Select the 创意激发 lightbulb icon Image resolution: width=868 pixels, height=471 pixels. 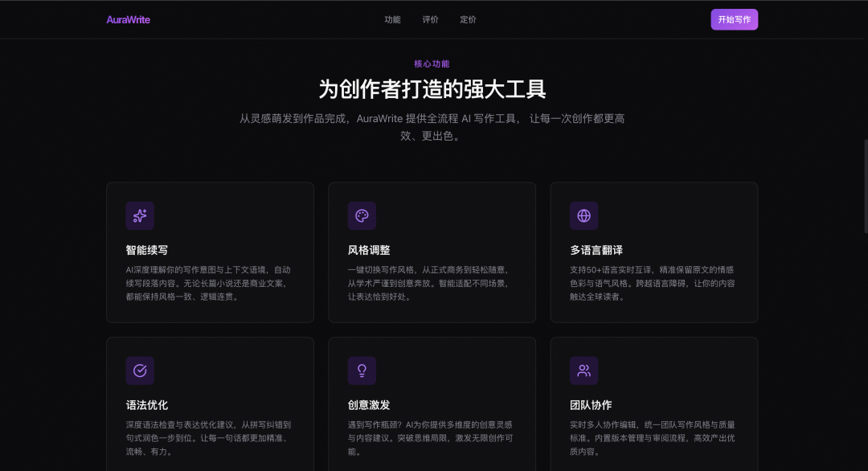(362, 371)
